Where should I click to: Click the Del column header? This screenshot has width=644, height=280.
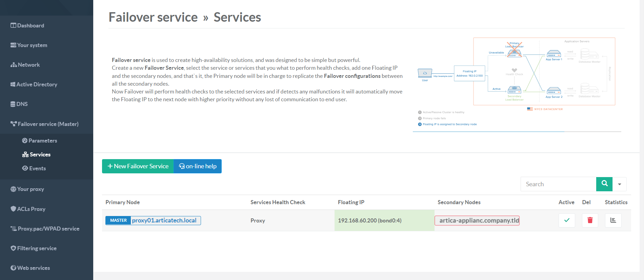point(586,202)
